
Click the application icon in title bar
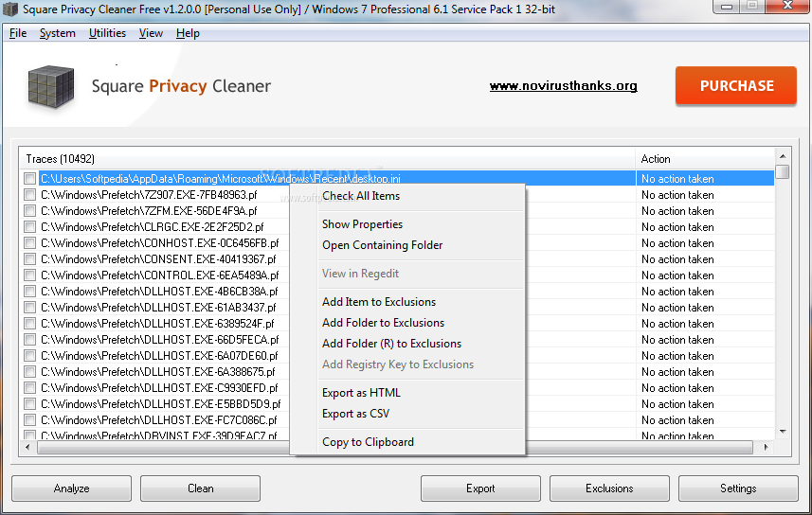point(10,9)
